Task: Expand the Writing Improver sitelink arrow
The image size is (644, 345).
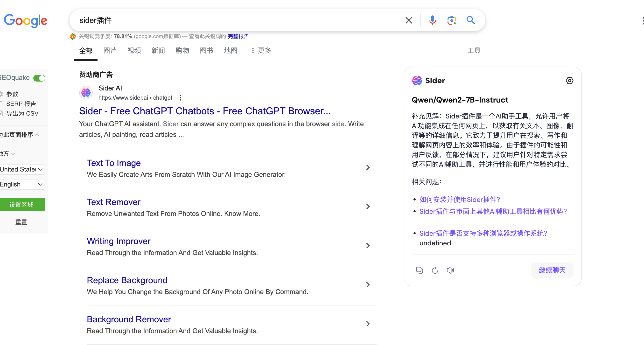Action: point(368,246)
